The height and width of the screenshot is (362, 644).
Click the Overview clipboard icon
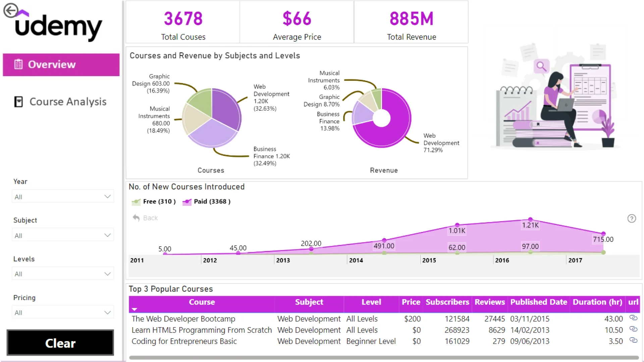18,64
